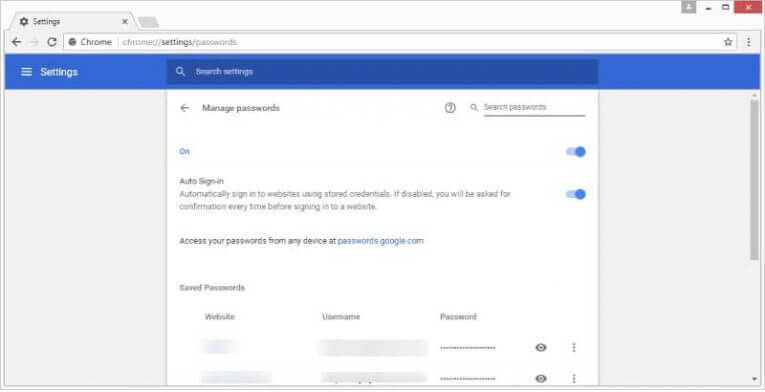Click the Website column header
Viewport: 765px width, 392px height.
coord(220,317)
